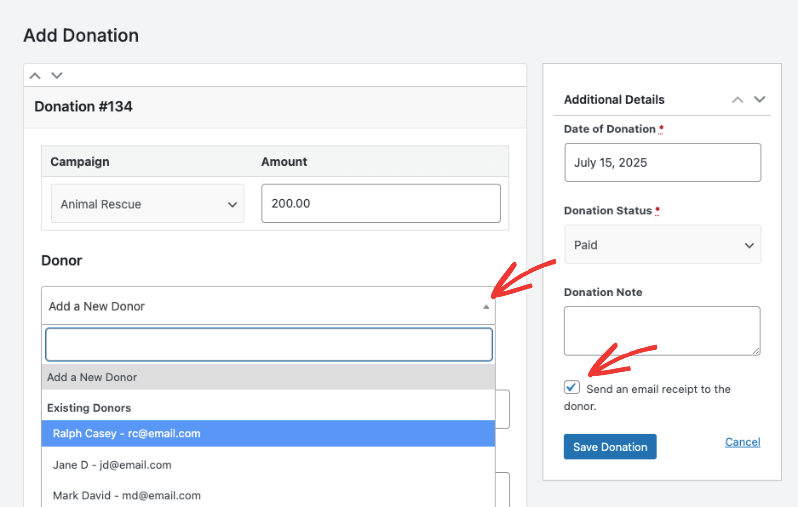The width and height of the screenshot is (798, 507).
Task: Choose Ralph Casey from existing donors
Action: 268,433
